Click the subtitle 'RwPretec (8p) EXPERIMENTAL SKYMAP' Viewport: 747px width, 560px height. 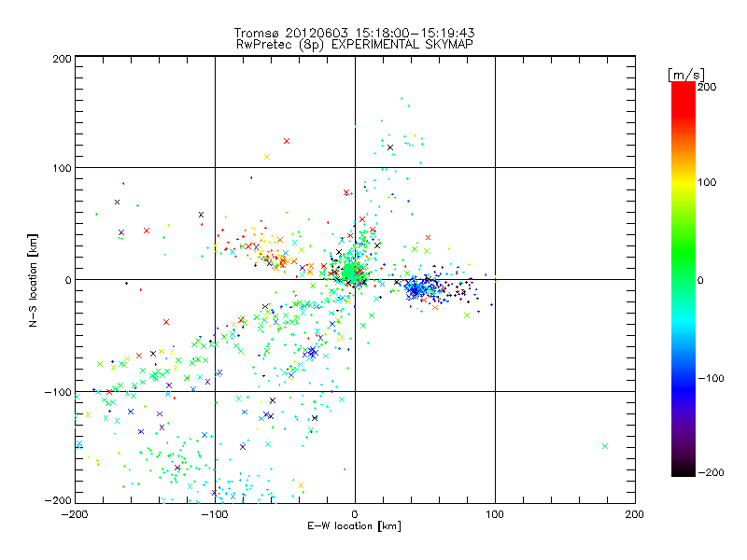pyautogui.click(x=355, y=44)
